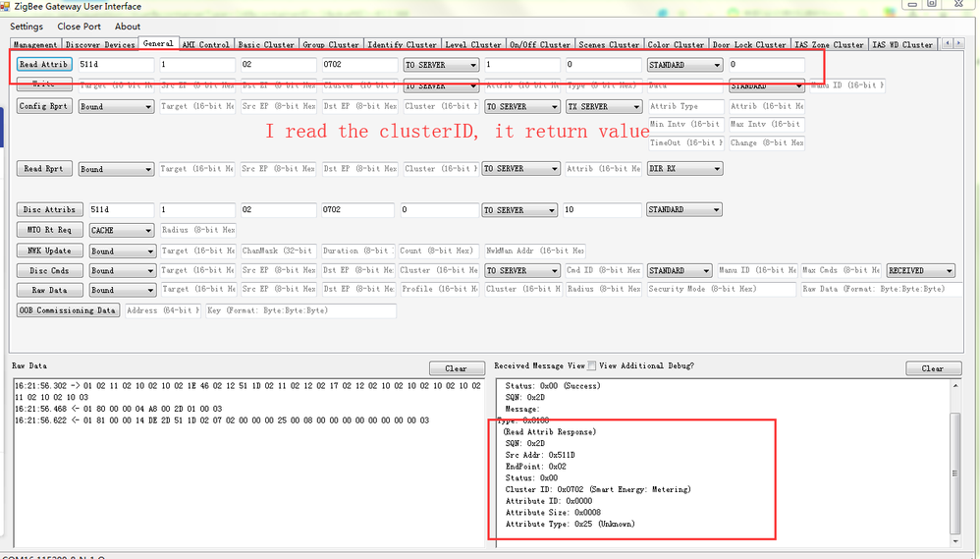Image resolution: width=980 pixels, height=559 pixels.
Task: Switch to the Scenes Cluster tab
Action: (x=609, y=44)
